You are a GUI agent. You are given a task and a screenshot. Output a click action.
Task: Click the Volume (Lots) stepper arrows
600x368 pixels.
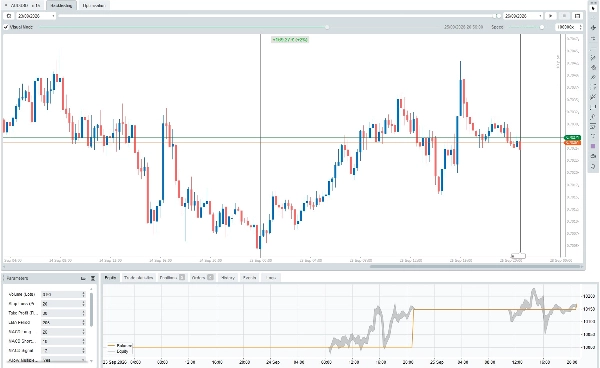[83, 295]
